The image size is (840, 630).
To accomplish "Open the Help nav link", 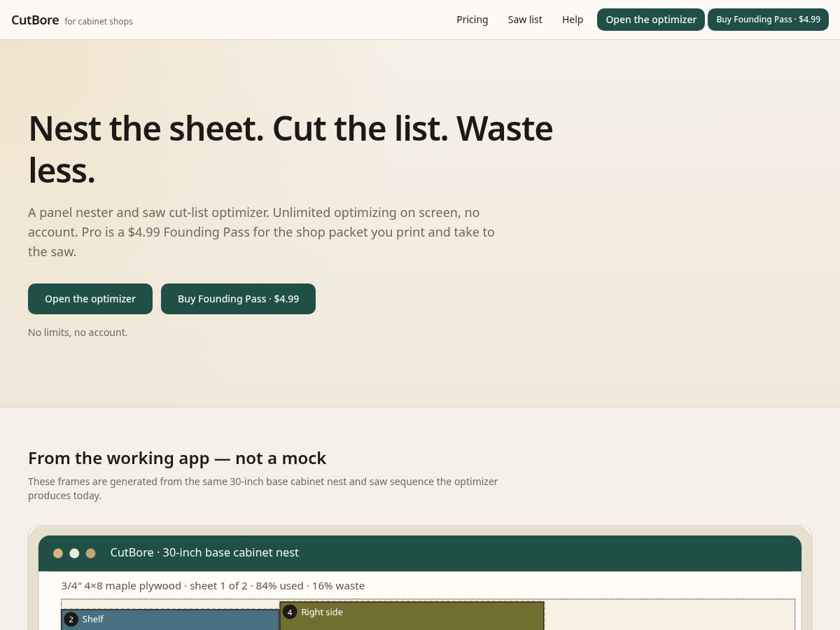I will (573, 20).
